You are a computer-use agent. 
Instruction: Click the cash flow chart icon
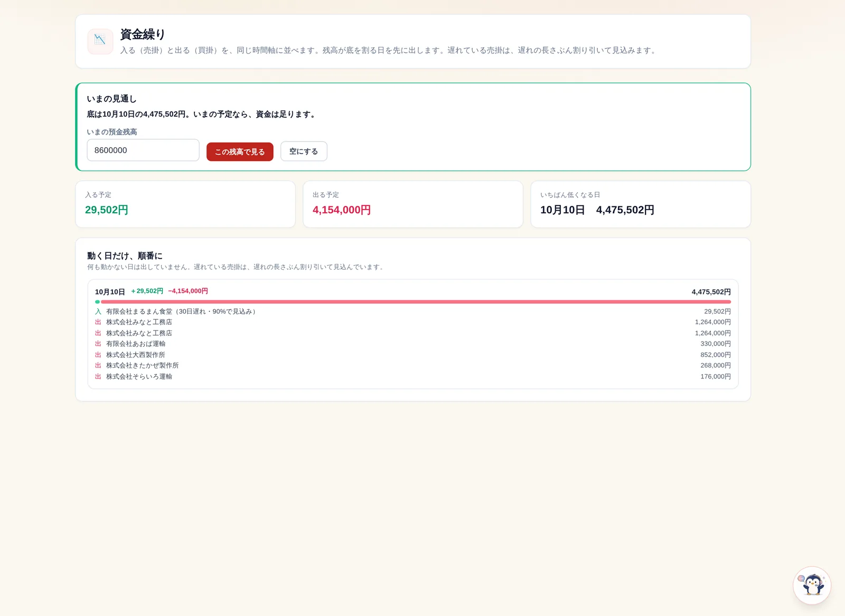tap(100, 42)
